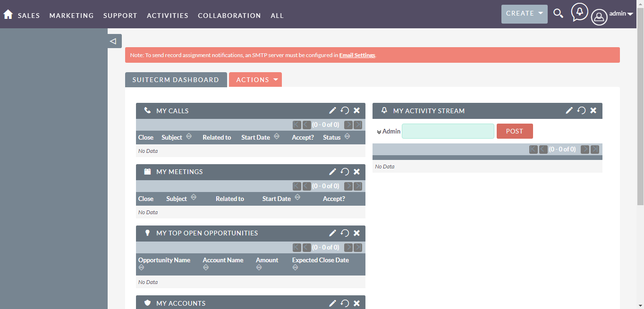Toggle sorting on Expected Close Date
Viewport: 644px width, 309px height.
click(295, 267)
